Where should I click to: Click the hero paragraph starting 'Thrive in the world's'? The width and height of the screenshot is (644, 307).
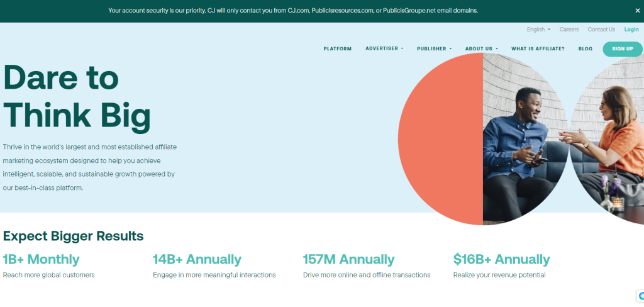tap(89, 167)
